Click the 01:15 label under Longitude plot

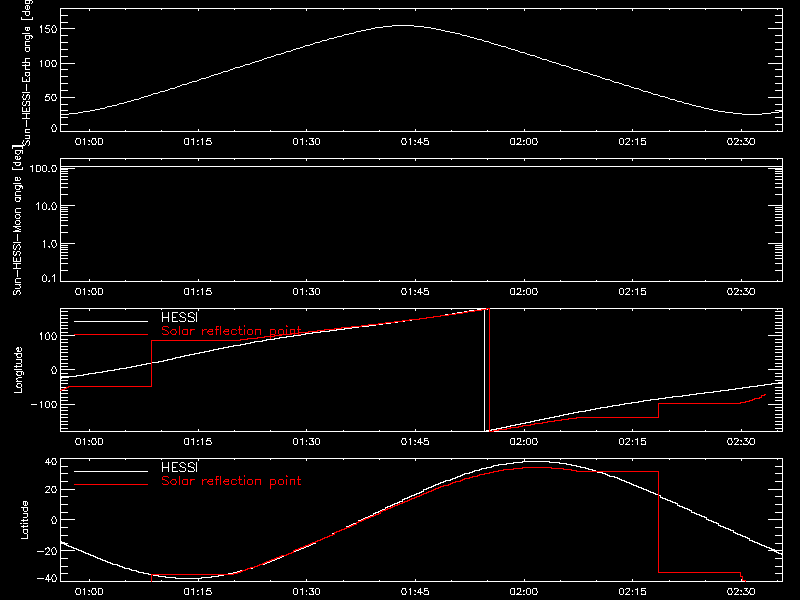tap(197, 441)
